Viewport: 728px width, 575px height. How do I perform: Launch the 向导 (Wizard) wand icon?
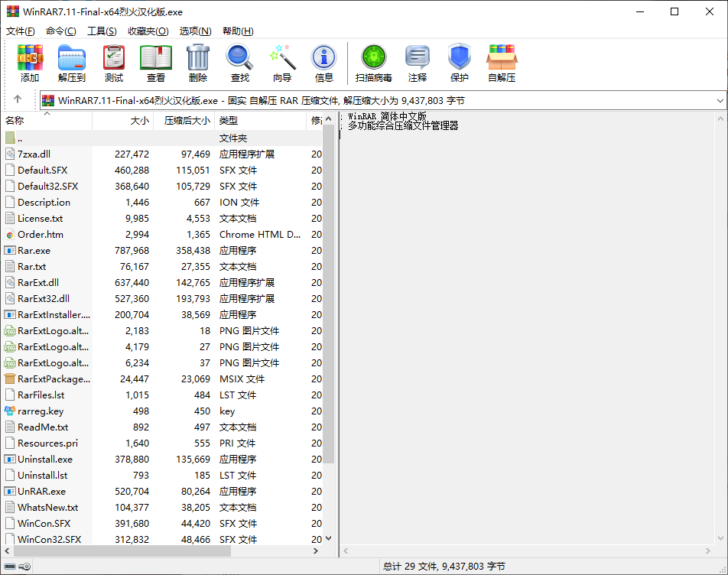click(282, 63)
